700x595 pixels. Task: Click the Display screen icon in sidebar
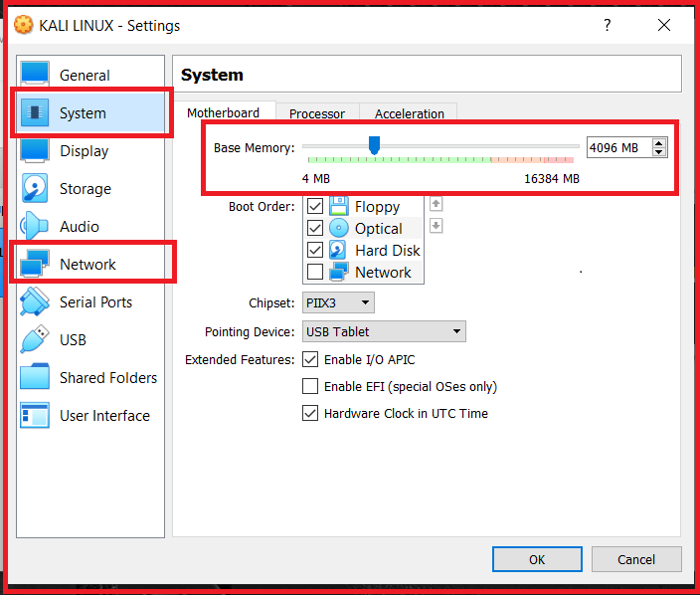(35, 150)
